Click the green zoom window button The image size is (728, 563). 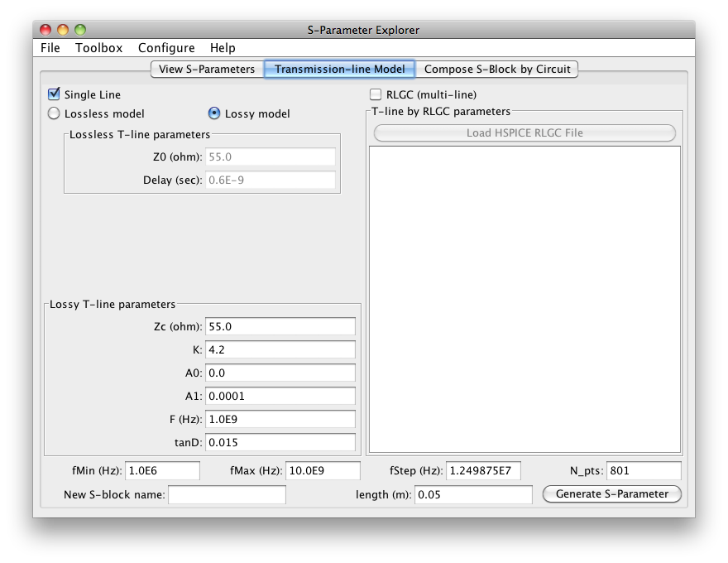(x=80, y=30)
